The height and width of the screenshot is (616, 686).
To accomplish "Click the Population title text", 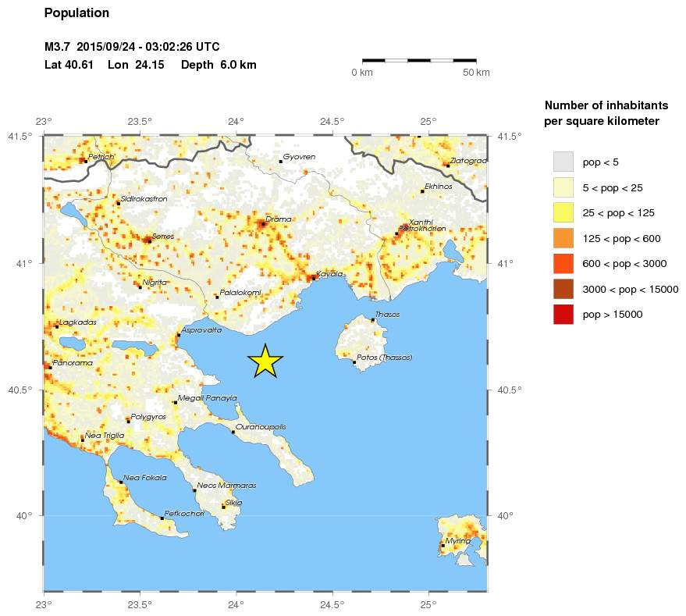I will coord(76,13).
